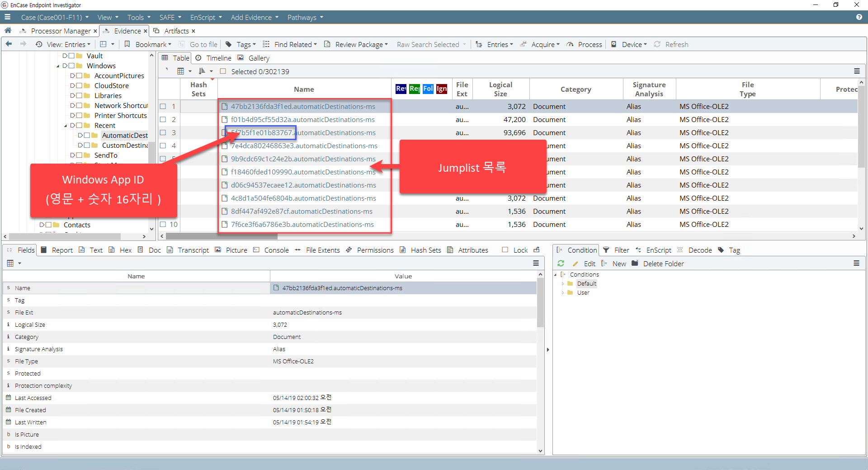Click the New condition button
Screen dimensions: 868x470
click(x=613, y=263)
